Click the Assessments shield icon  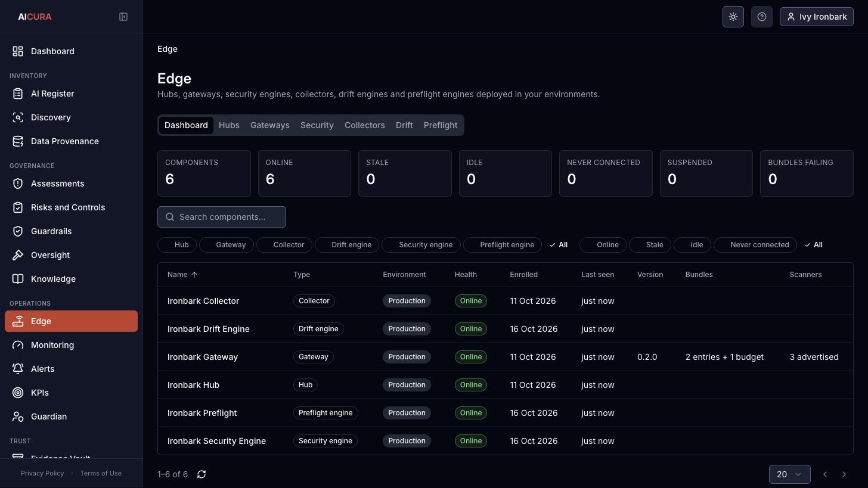18,184
